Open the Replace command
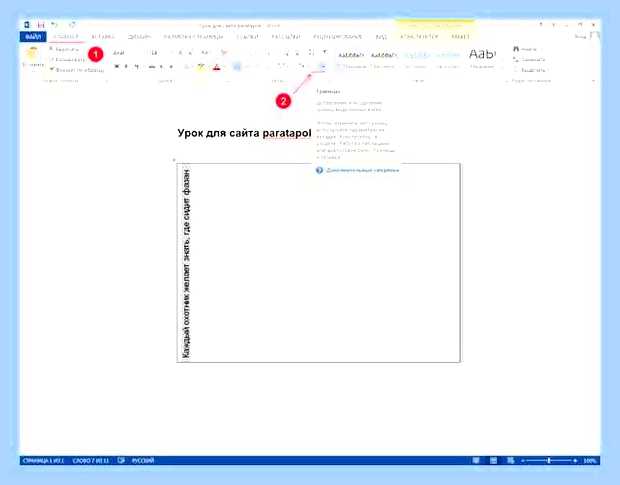The width and height of the screenshot is (620, 485). (529, 59)
